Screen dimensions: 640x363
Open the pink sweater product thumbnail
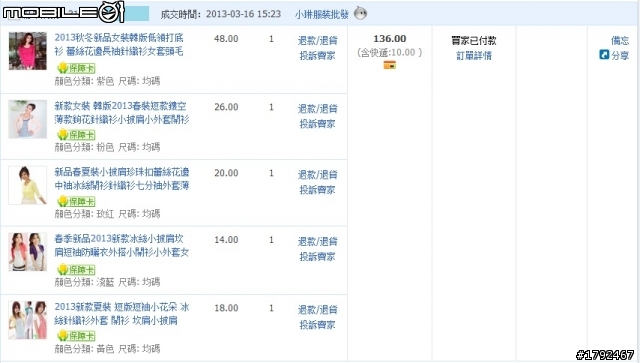click(x=28, y=51)
